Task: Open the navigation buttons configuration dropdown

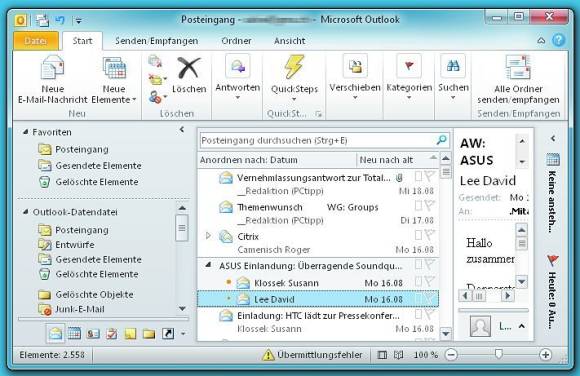Action: 183,334
